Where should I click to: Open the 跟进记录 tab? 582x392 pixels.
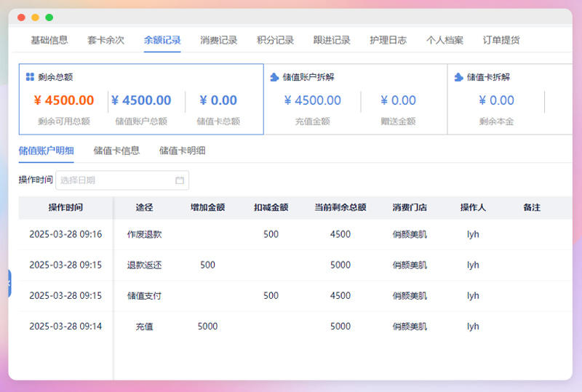point(332,40)
